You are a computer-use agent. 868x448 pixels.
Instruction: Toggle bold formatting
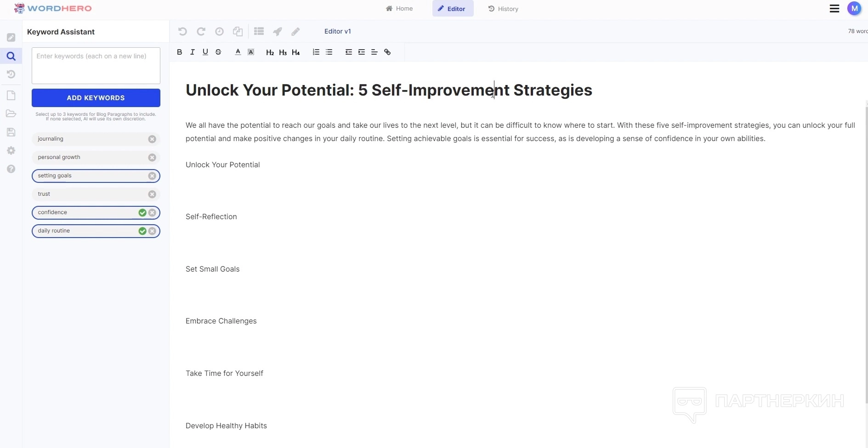coord(180,52)
